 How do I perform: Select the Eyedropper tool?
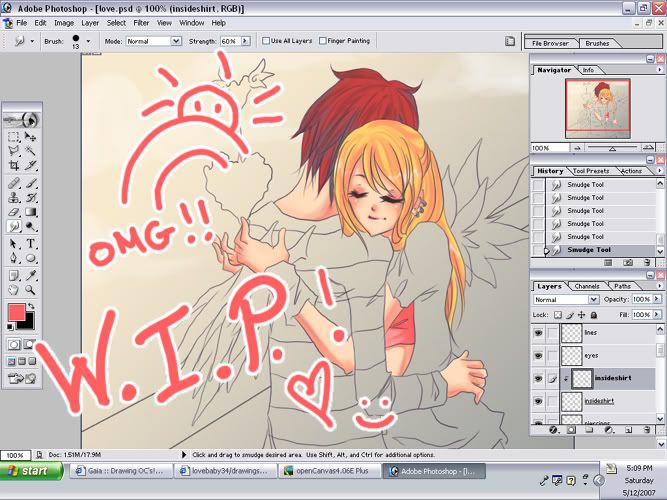[30, 276]
